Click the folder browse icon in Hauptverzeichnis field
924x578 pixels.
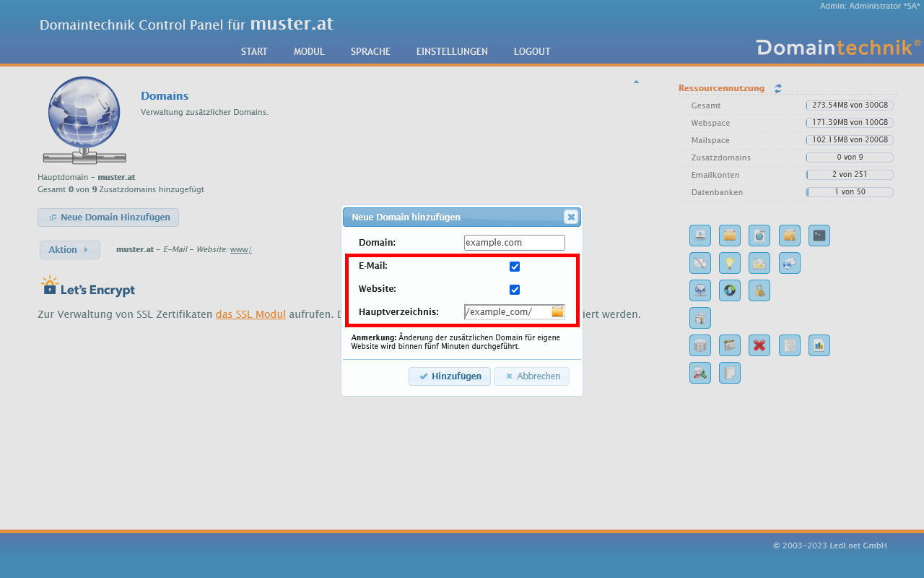557,312
